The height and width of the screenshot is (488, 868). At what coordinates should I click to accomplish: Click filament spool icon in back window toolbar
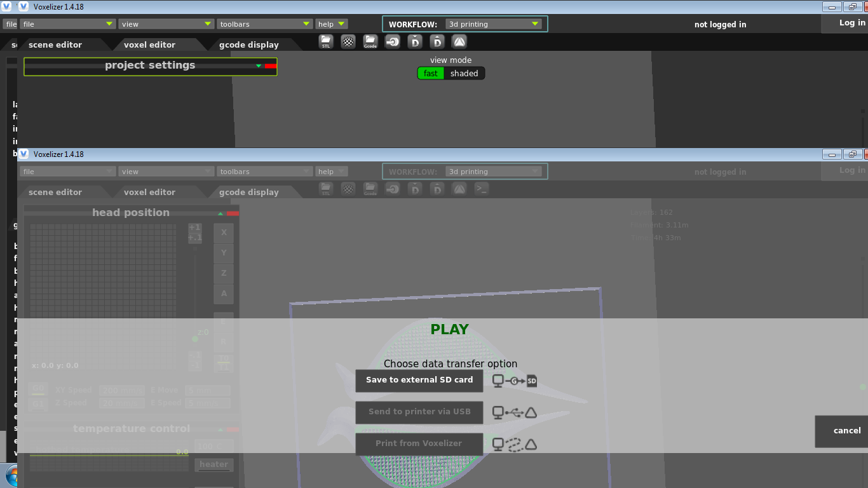click(x=393, y=42)
